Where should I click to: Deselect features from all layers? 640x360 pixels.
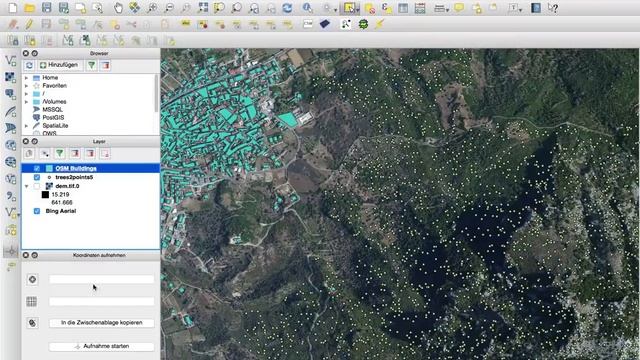[370, 8]
